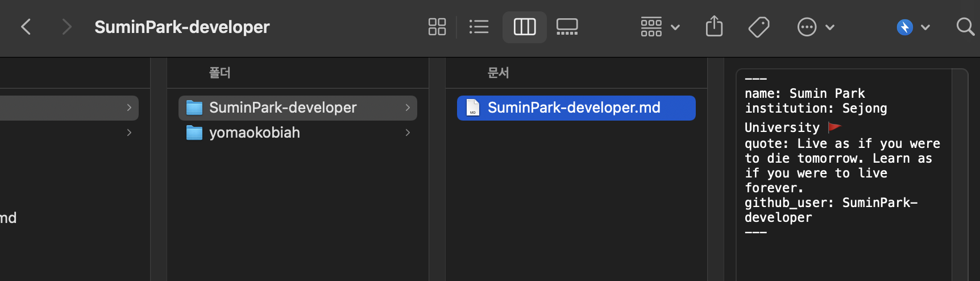The width and height of the screenshot is (980, 281).
Task: Select the yomaokobiah folder
Action: 298,133
